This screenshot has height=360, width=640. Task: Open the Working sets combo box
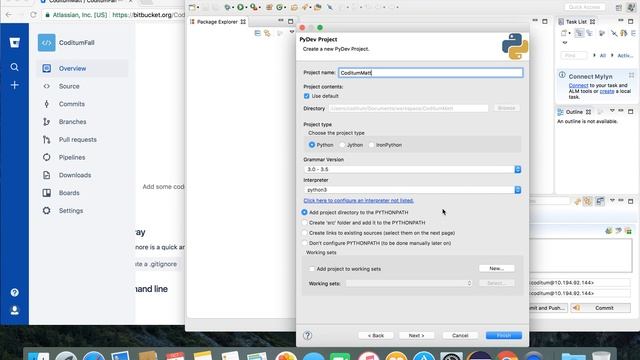(x=409, y=283)
